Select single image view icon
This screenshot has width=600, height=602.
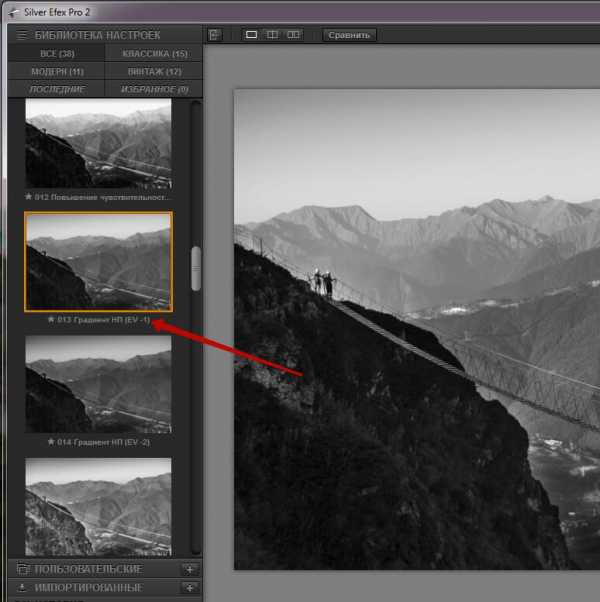pyautogui.click(x=251, y=35)
